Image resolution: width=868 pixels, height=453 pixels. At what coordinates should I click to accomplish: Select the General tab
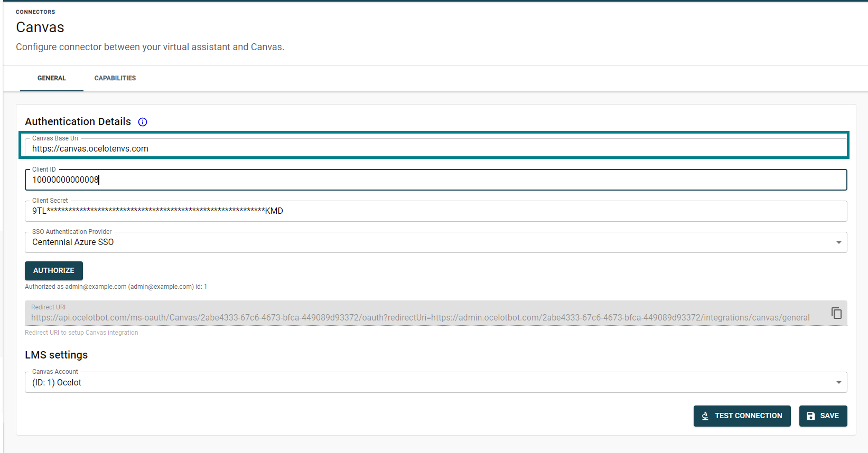coord(52,78)
